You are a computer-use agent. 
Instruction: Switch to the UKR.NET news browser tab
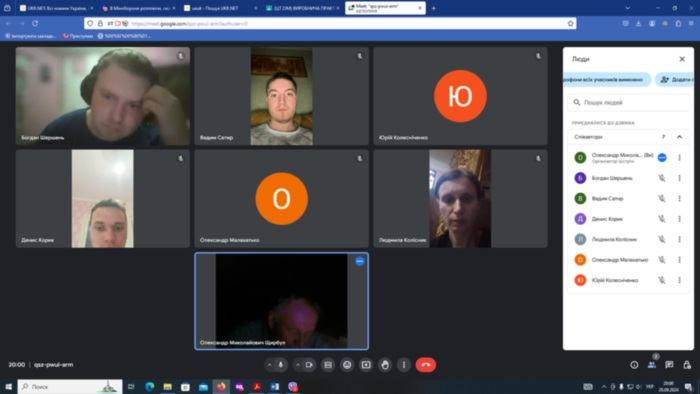[x=56, y=8]
